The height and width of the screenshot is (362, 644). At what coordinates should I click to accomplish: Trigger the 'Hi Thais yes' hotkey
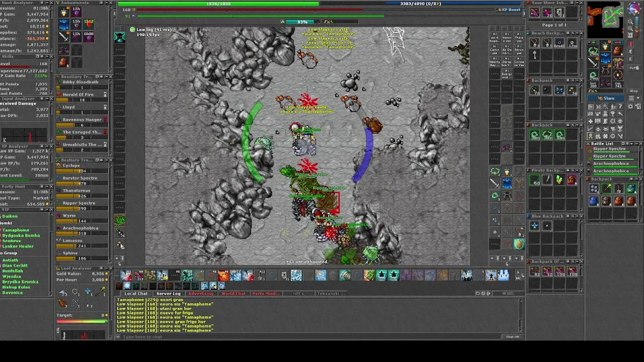(519, 38)
